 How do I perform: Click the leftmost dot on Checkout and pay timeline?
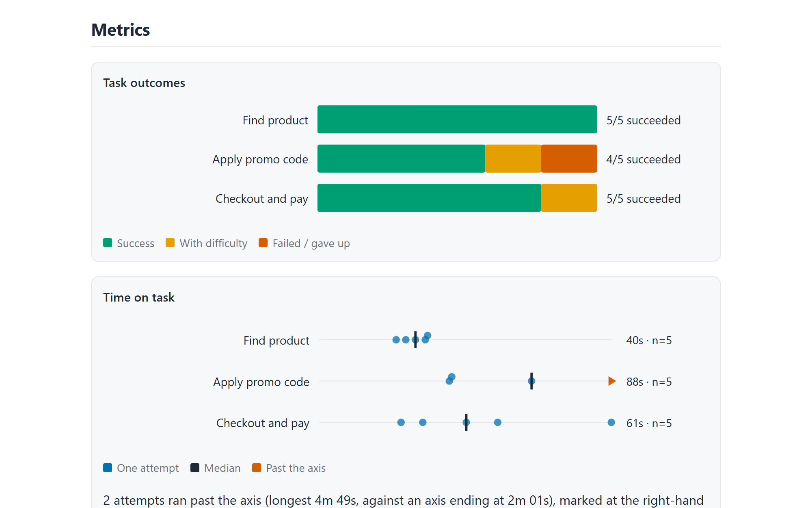(x=401, y=423)
